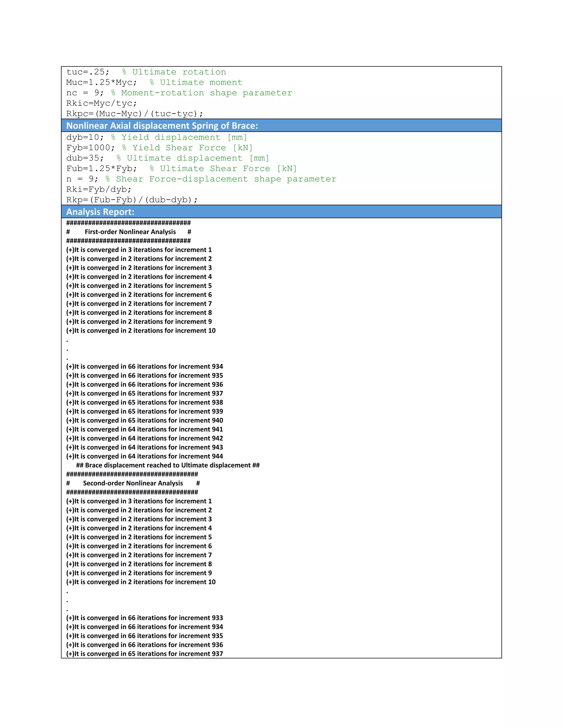Click the 'First-order Nonlinear Analysis' title text
The image size is (563, 728).
coord(130,232)
